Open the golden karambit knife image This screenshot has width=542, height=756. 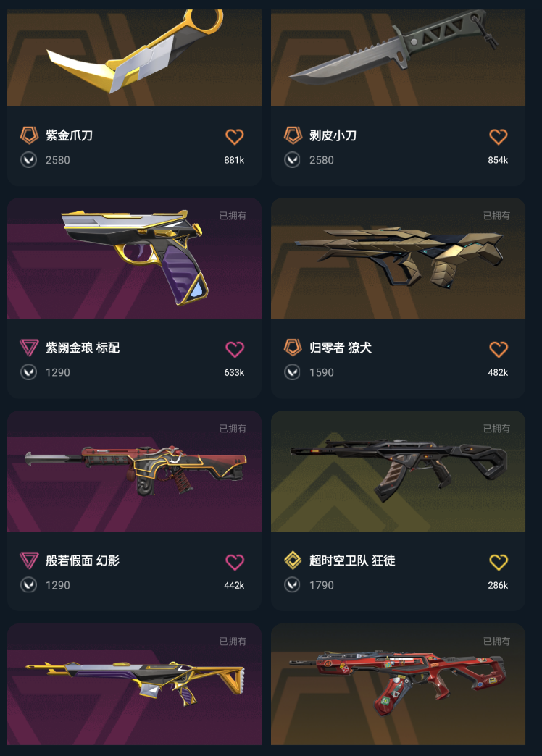pyautogui.click(x=134, y=58)
